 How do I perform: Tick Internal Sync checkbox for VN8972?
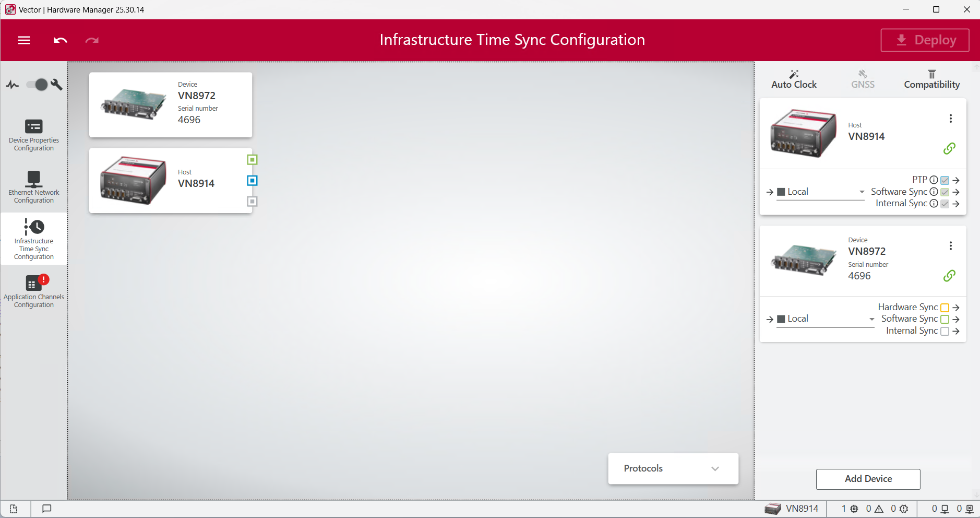pyautogui.click(x=945, y=331)
